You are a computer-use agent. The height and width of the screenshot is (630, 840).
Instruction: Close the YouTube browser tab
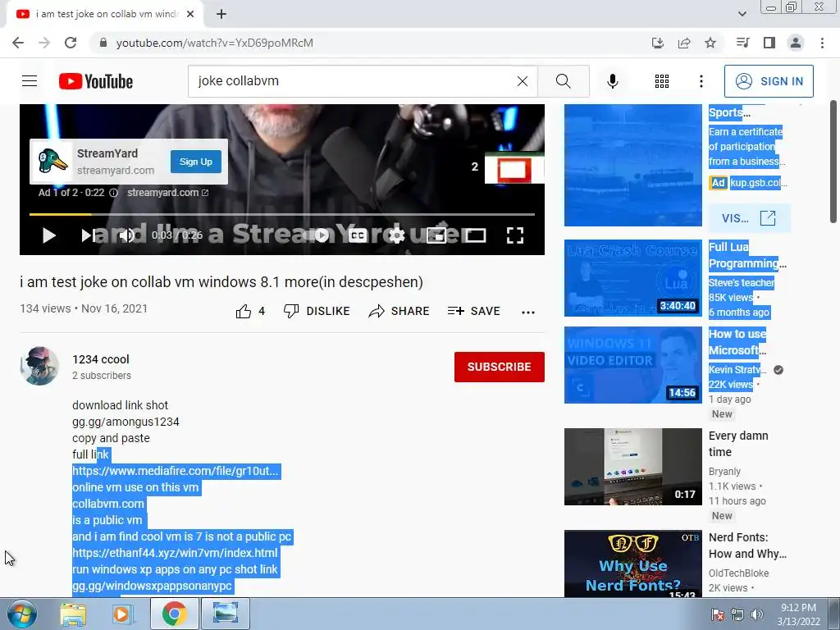pyautogui.click(x=190, y=15)
